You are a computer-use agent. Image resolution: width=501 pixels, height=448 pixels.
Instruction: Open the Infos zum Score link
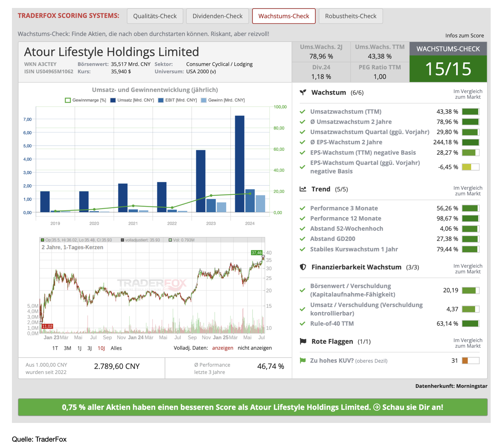[x=464, y=35]
